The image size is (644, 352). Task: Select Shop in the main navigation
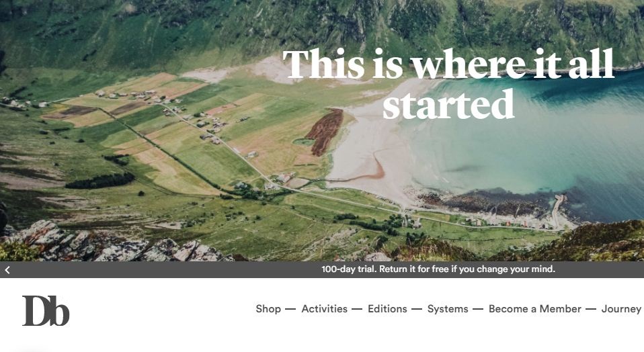pyautogui.click(x=268, y=309)
